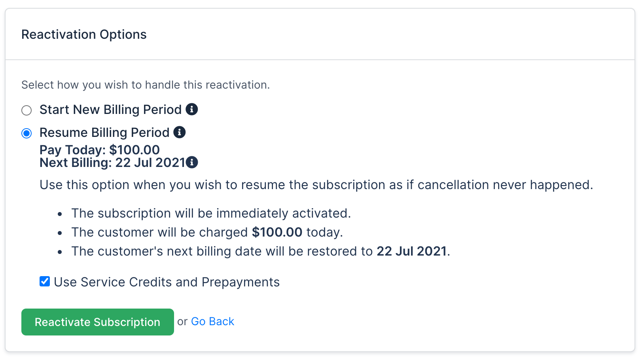Uncheck the Use Service Credits and Prepayments checkbox
This screenshot has width=644, height=360.
(45, 282)
